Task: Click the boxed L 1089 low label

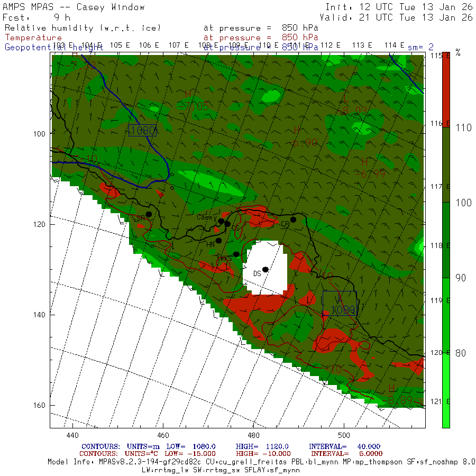Action: tap(340, 303)
